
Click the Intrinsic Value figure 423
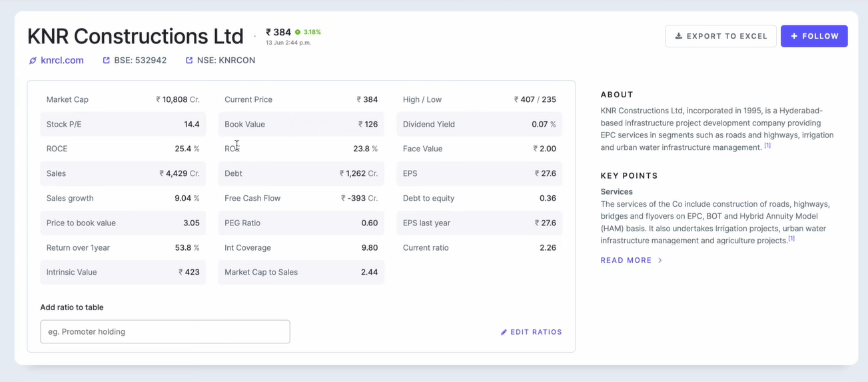pyautogui.click(x=189, y=272)
